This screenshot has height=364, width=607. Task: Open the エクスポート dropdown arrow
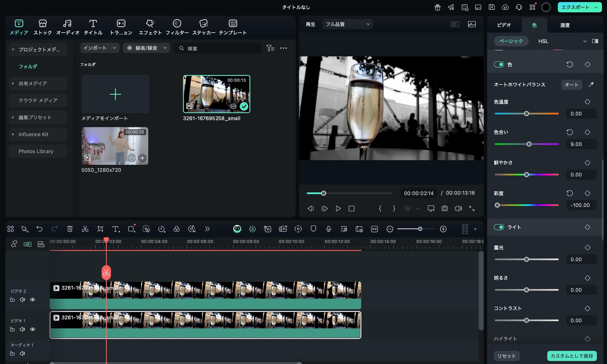point(596,7)
